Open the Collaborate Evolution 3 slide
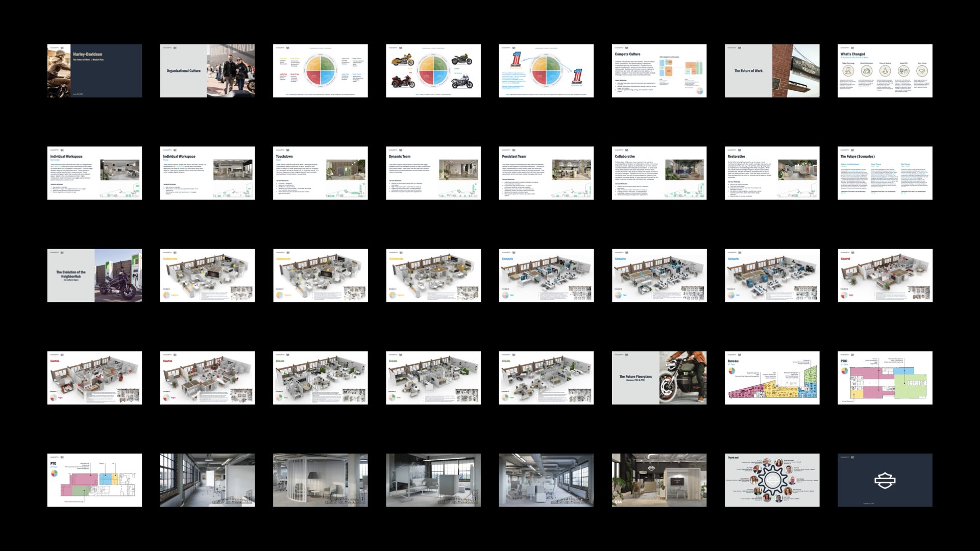Screen dimensions: 980x551 [x=433, y=275]
